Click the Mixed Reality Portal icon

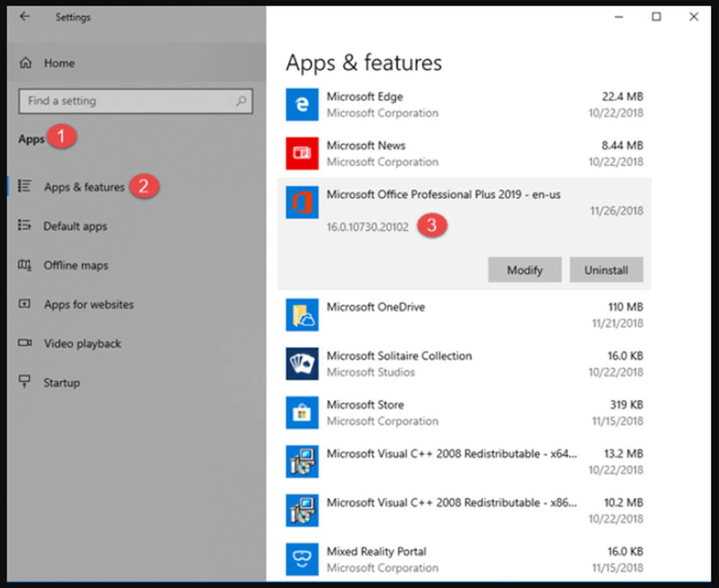point(302,559)
